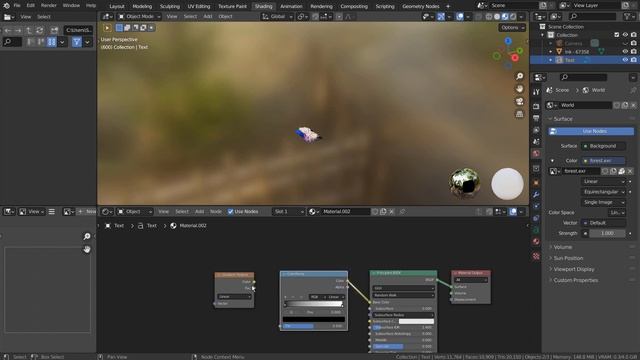The image size is (640, 360).
Task: Adjust the world Strength 1.000 slider
Action: pos(607,233)
